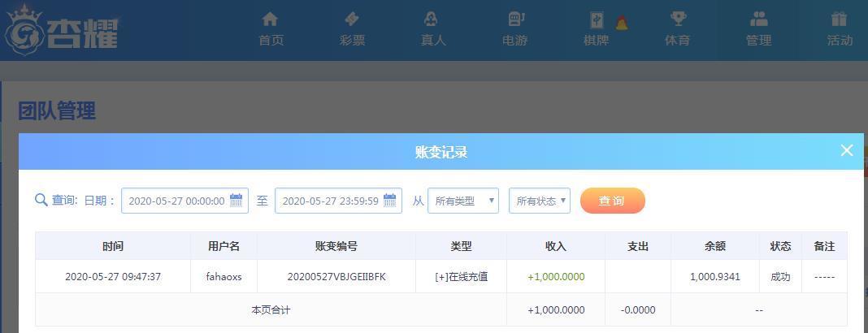Click the 账变编号 column header

click(336, 246)
